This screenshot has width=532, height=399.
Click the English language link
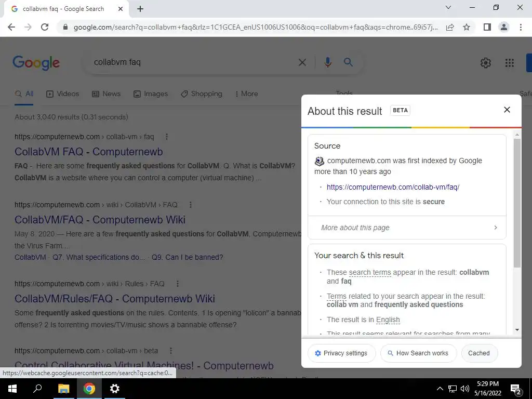point(388,320)
